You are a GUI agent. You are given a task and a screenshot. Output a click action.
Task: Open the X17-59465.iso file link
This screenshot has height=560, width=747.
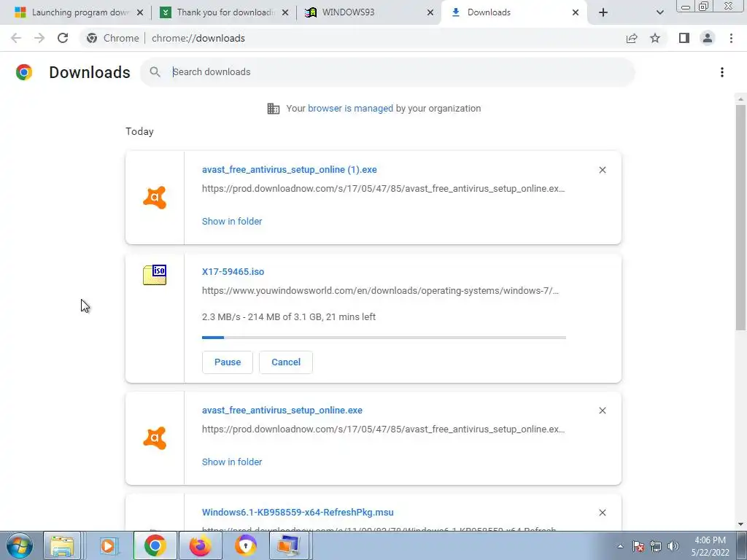233,272
